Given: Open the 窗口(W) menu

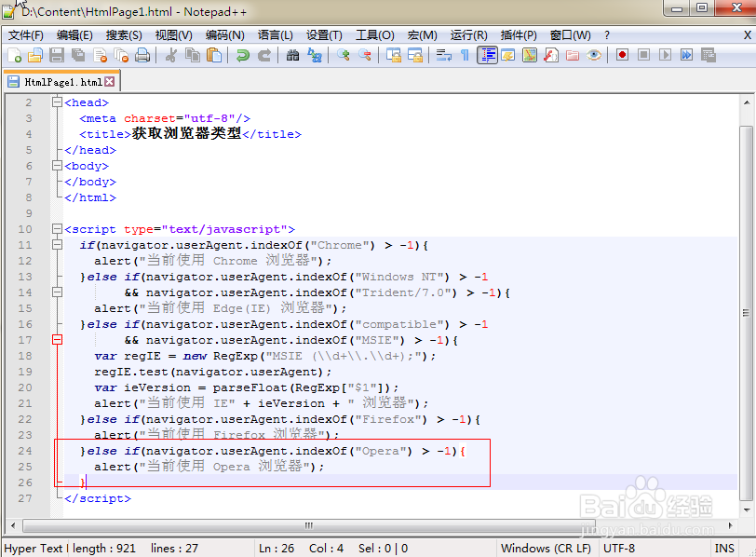Looking at the screenshot, I should [x=570, y=35].
